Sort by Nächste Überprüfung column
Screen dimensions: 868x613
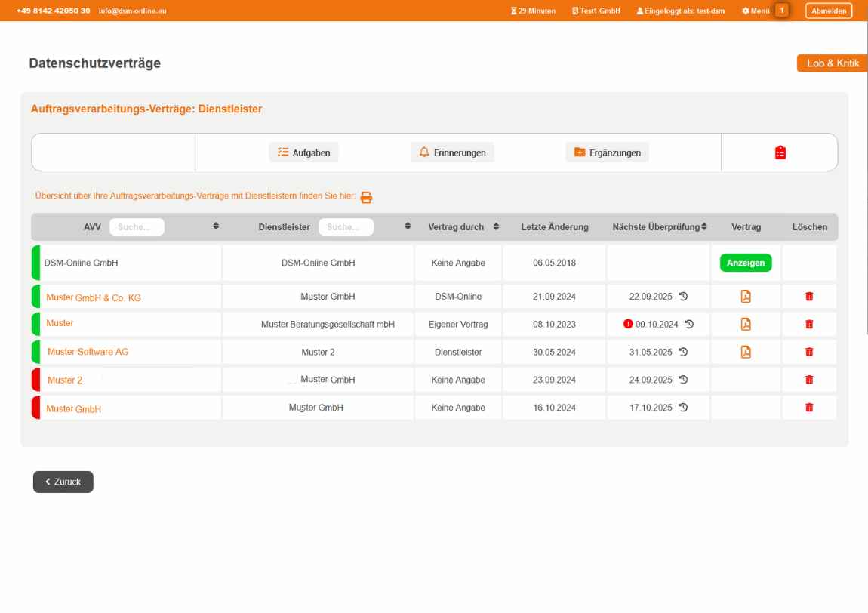[x=703, y=226]
